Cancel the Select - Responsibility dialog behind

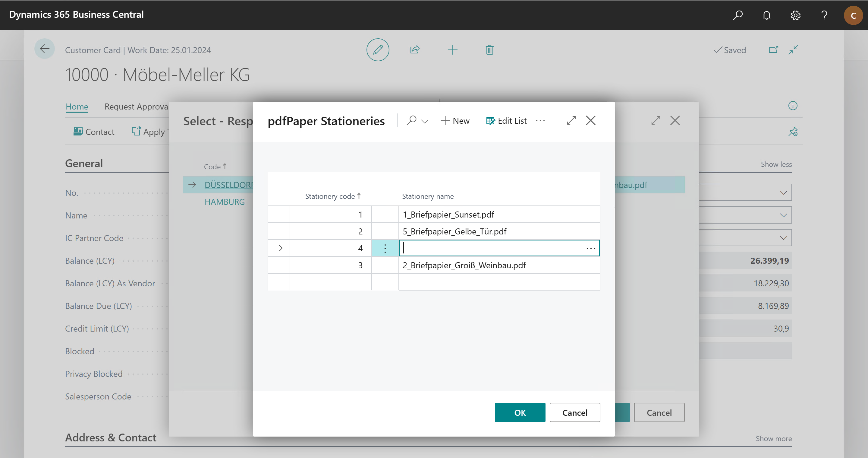(659, 412)
